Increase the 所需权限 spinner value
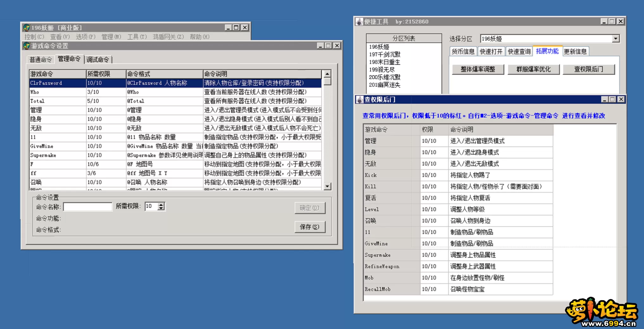Image resolution: width=644 pixels, height=329 pixels. click(x=162, y=205)
